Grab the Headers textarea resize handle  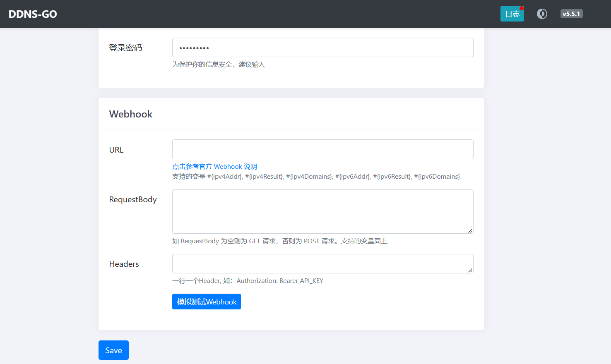[x=470, y=271]
